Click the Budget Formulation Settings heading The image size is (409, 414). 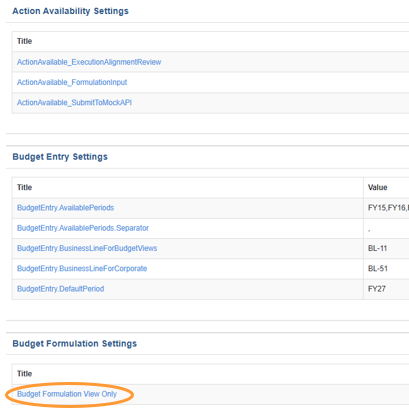point(75,343)
